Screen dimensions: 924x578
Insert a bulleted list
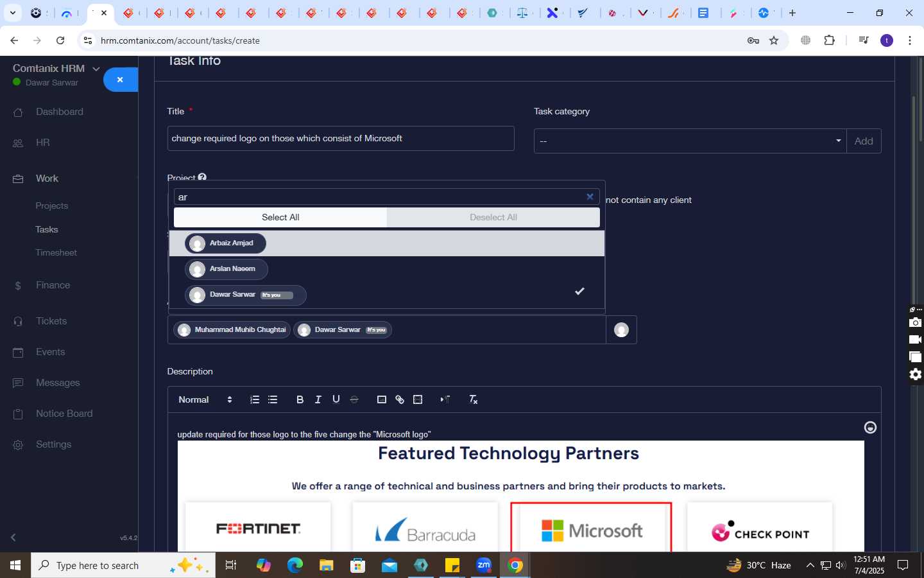point(273,399)
